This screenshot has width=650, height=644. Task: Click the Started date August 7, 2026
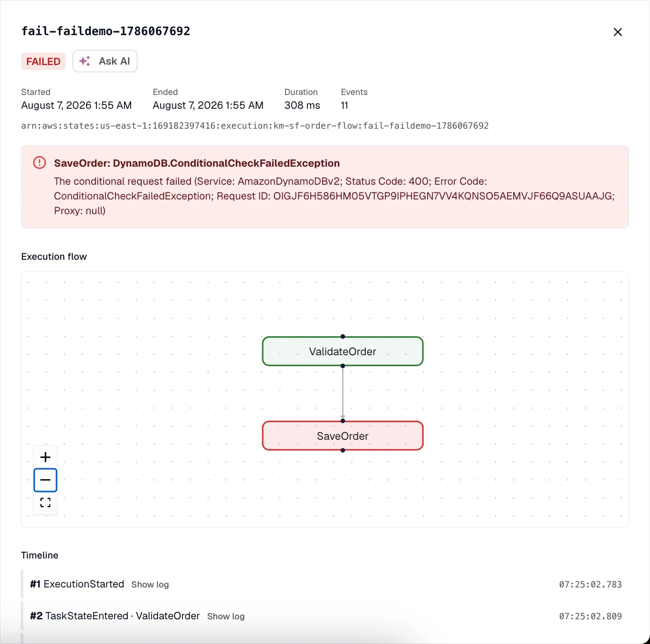(76, 105)
